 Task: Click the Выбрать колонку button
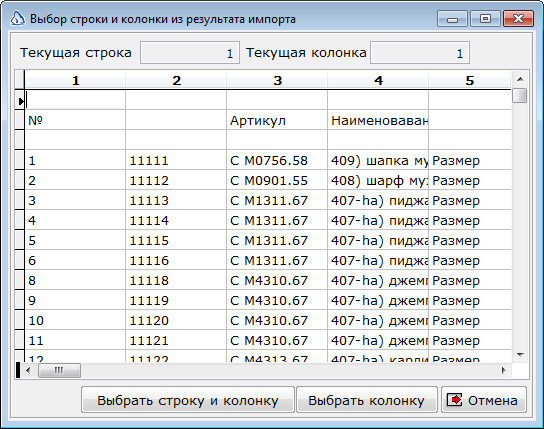[x=367, y=400]
